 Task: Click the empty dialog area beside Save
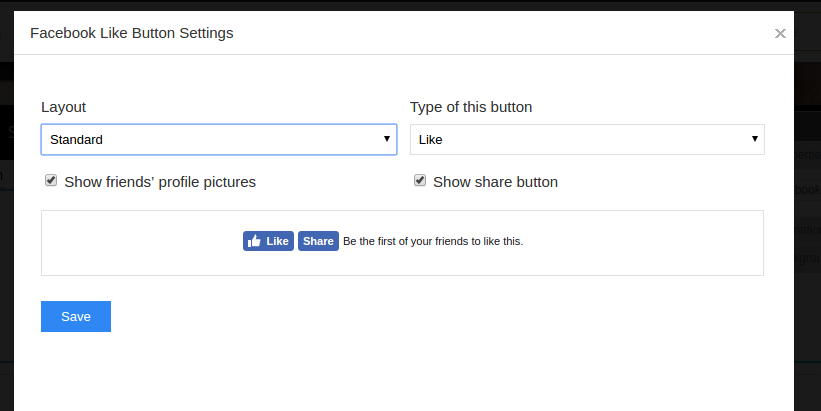pos(400,320)
